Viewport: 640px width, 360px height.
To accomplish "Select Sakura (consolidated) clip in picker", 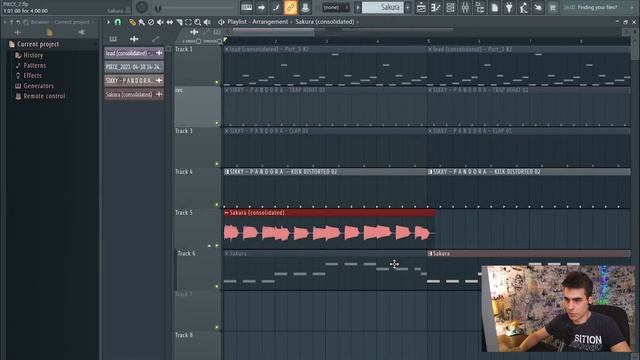I will [134, 94].
